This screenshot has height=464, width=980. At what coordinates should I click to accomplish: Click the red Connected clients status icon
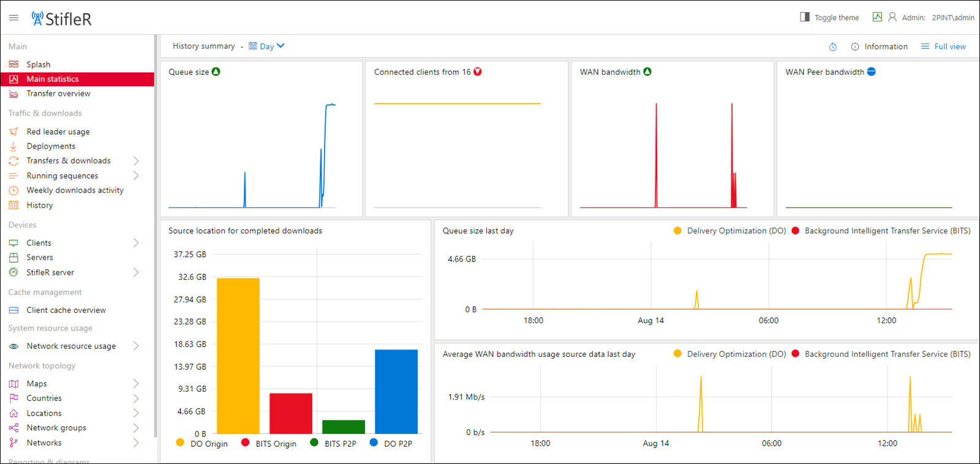(478, 72)
